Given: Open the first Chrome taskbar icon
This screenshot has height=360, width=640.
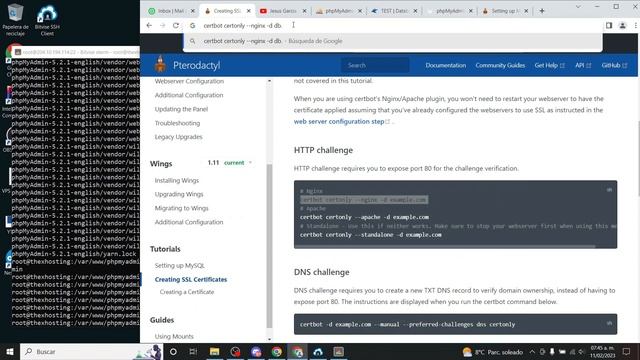Looking at the screenshot, I should pos(277,351).
